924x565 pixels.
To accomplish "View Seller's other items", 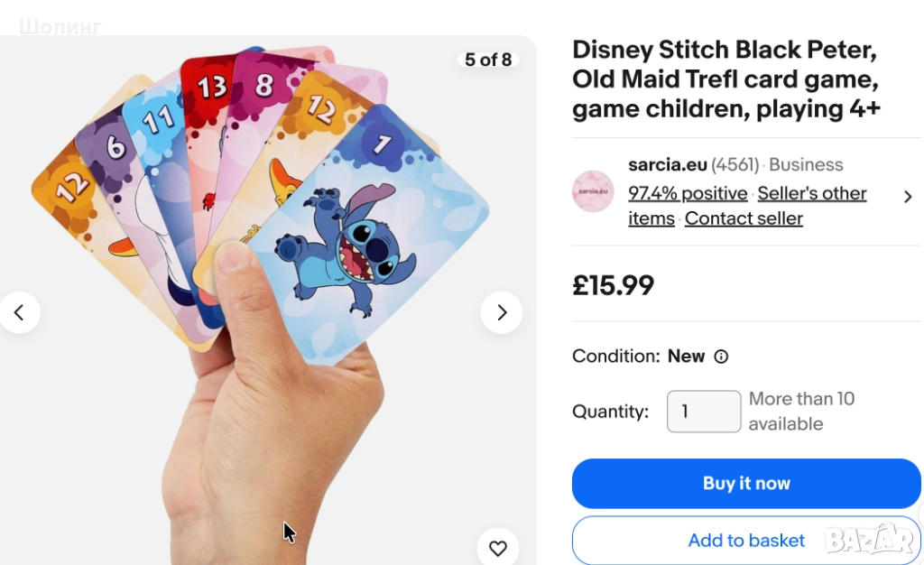I will click(x=811, y=193).
